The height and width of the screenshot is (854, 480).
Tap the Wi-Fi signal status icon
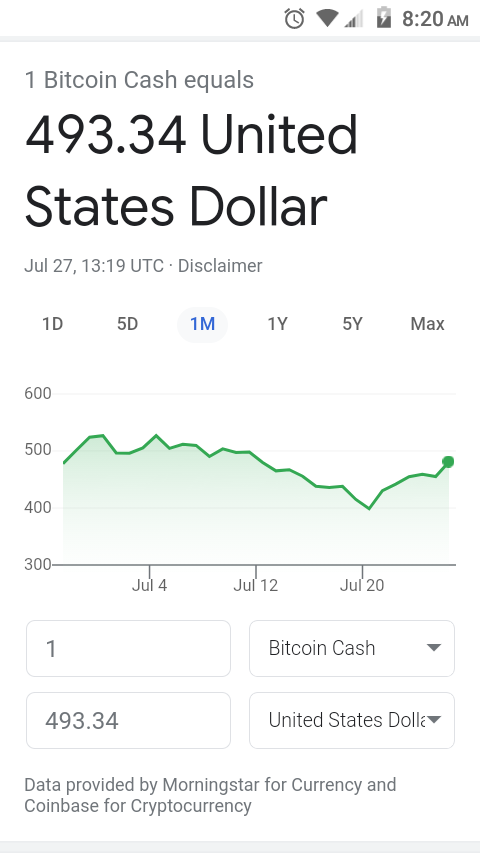click(327, 19)
